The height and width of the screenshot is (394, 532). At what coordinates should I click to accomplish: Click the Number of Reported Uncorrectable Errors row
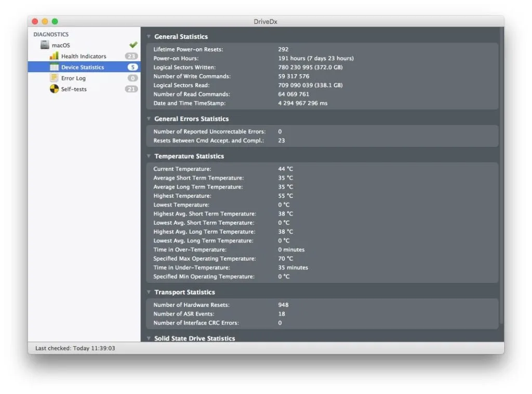pos(322,131)
